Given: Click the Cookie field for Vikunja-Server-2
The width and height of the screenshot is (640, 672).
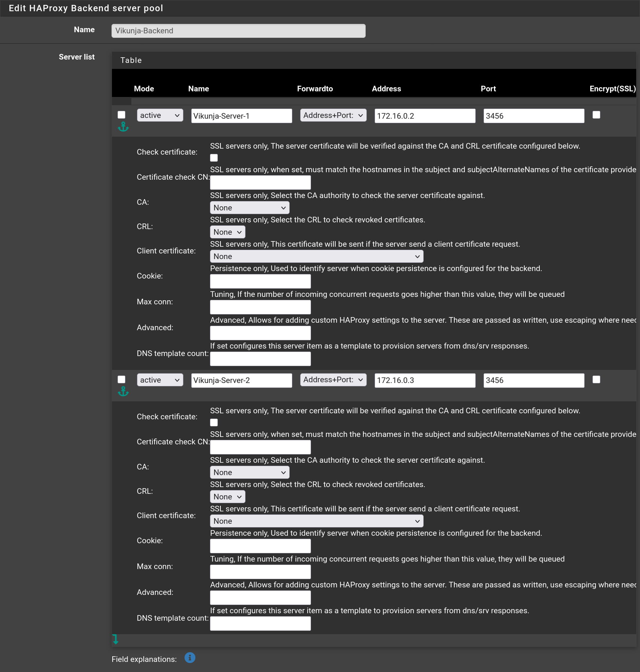Looking at the screenshot, I should tap(260, 546).
